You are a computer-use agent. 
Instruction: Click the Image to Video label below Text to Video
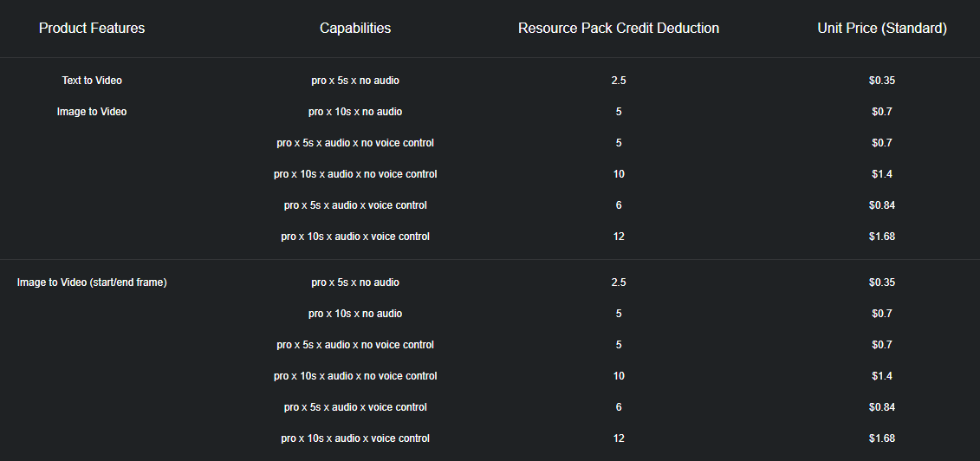(92, 112)
